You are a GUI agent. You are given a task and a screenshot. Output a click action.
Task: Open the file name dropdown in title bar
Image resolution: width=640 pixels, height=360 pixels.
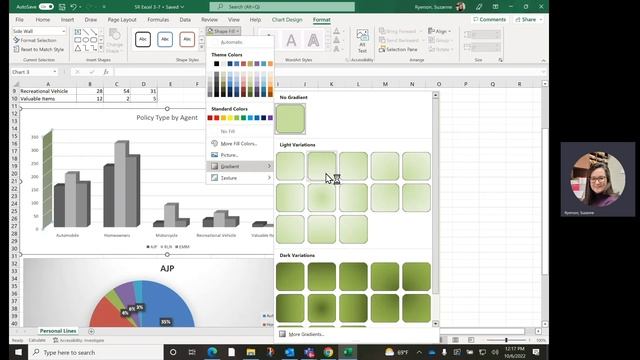(x=182, y=7)
